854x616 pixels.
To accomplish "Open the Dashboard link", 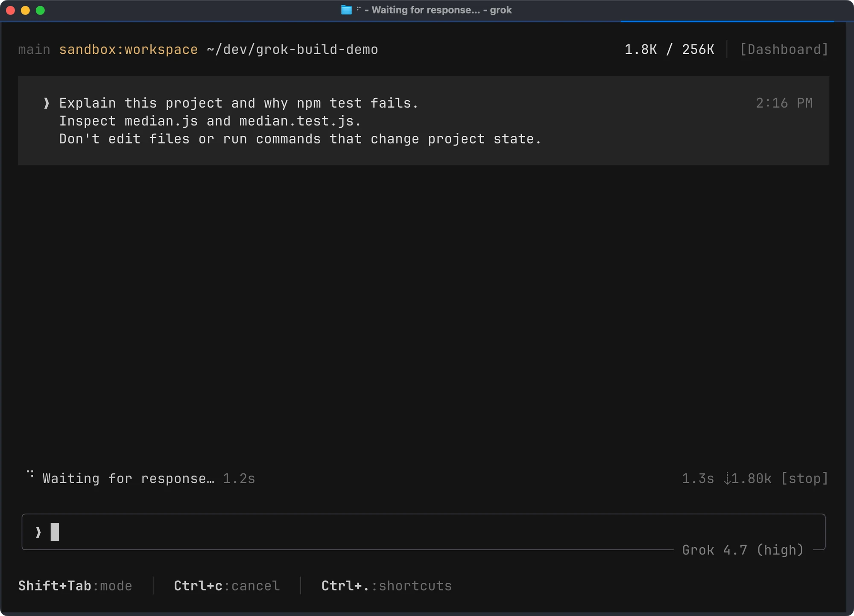I will click(784, 50).
